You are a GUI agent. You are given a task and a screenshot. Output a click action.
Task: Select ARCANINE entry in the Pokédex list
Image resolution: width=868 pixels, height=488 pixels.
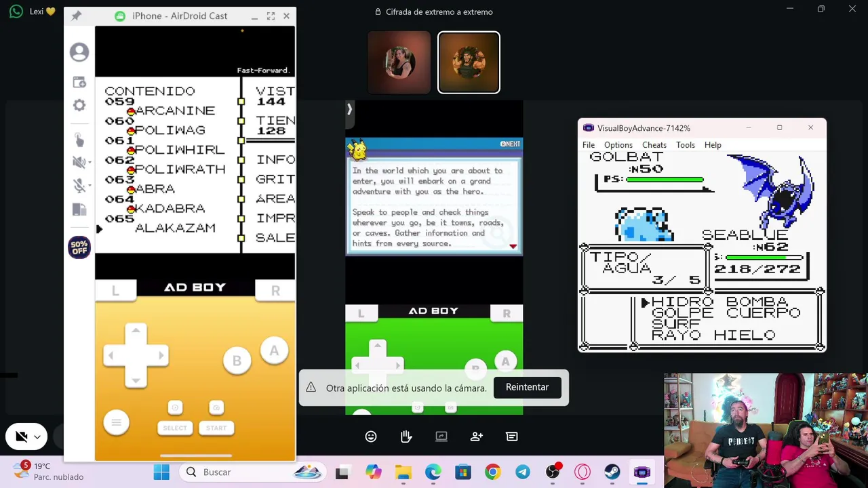(x=175, y=110)
